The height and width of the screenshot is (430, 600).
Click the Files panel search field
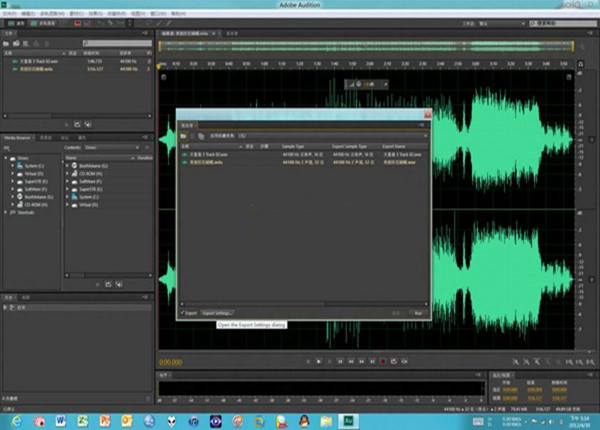coord(115,43)
